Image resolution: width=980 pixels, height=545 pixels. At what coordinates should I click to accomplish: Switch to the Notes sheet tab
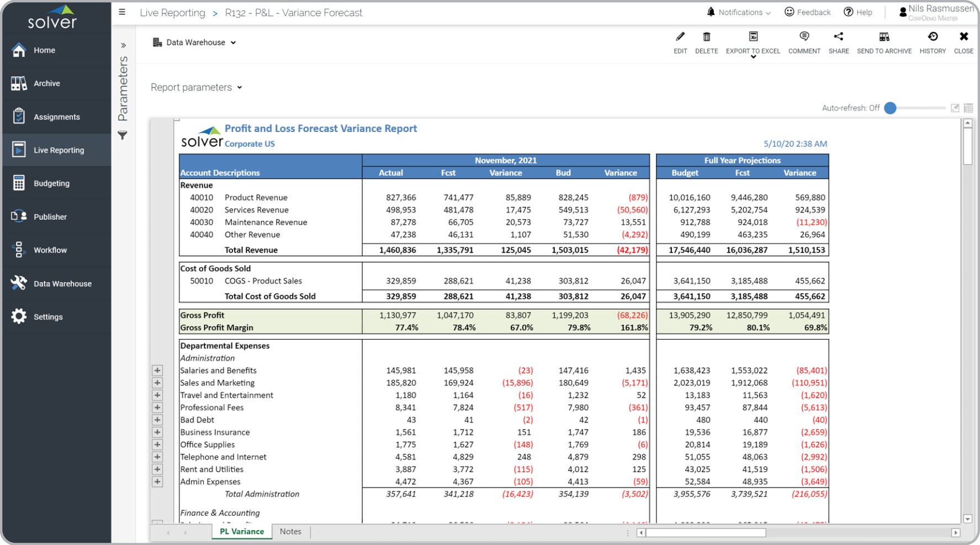click(290, 531)
